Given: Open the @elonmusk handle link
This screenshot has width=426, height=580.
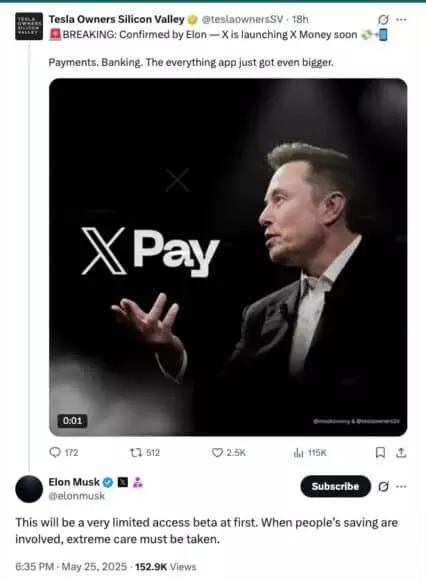Looking at the screenshot, I should pyautogui.click(x=77, y=496).
